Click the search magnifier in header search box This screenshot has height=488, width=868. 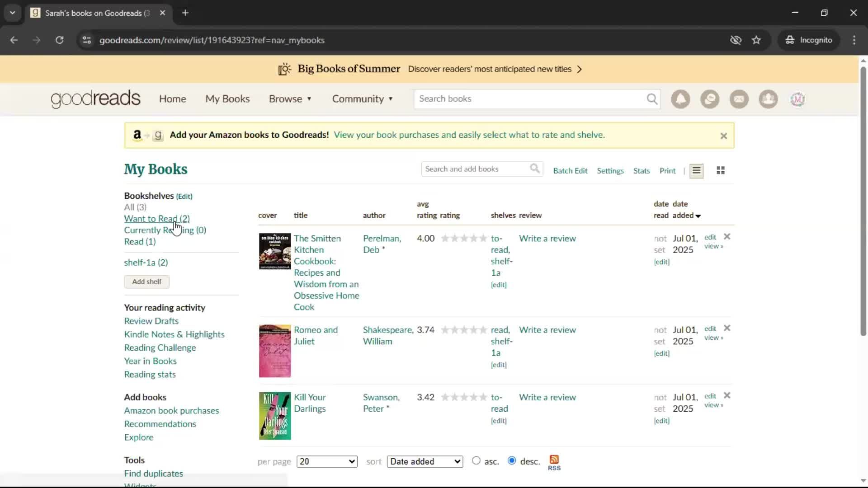coord(652,99)
